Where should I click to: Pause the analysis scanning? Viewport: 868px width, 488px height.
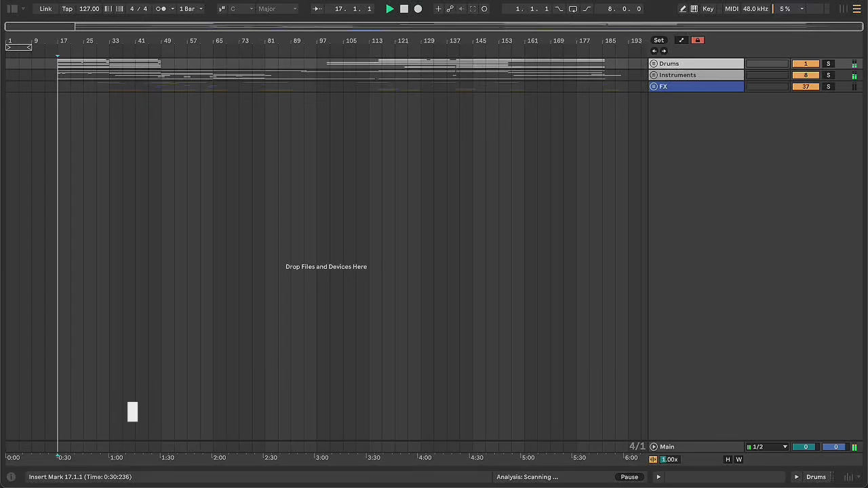(x=629, y=477)
